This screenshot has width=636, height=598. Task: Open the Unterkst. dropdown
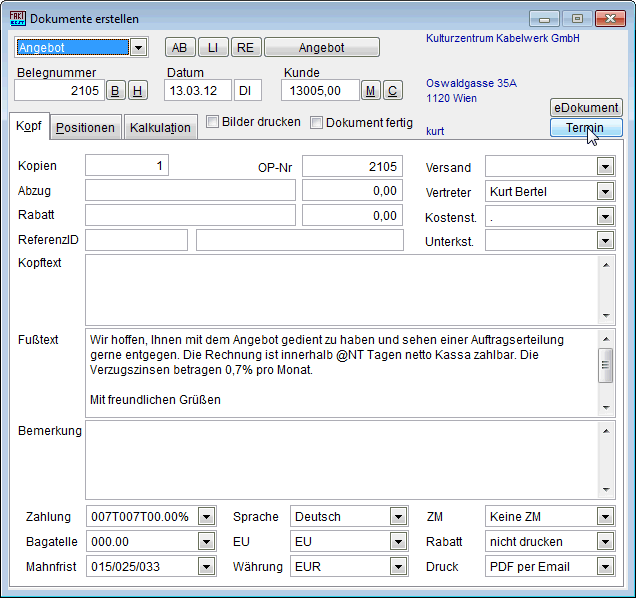605,241
